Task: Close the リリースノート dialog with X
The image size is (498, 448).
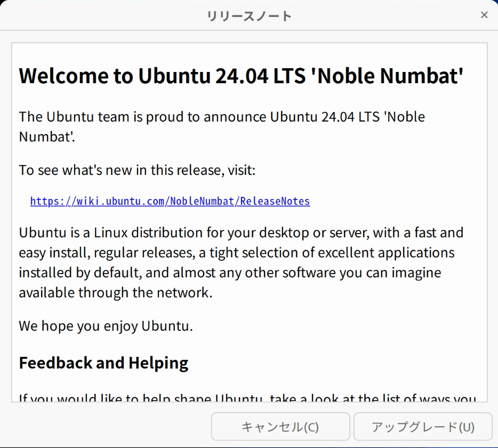Action: click(484, 15)
